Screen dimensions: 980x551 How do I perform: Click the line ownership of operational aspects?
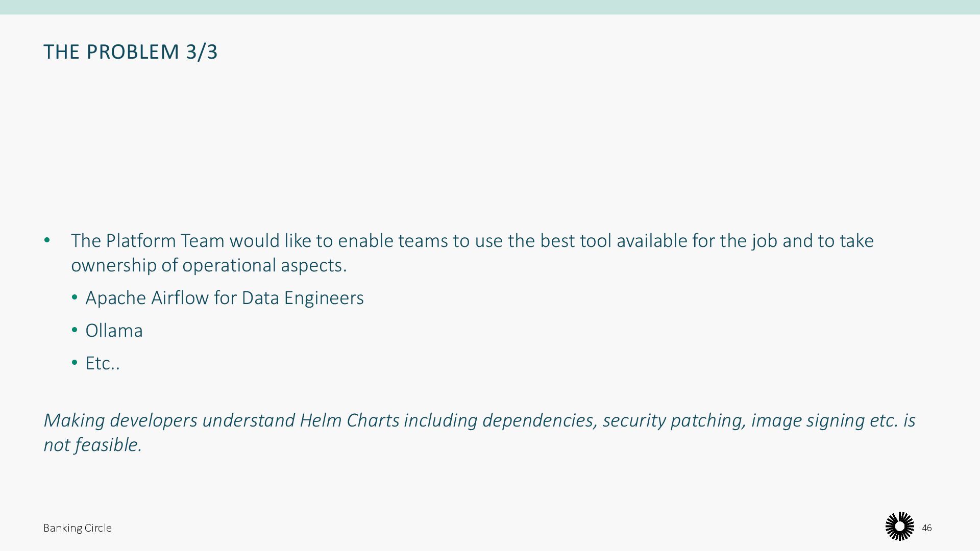coord(209,265)
